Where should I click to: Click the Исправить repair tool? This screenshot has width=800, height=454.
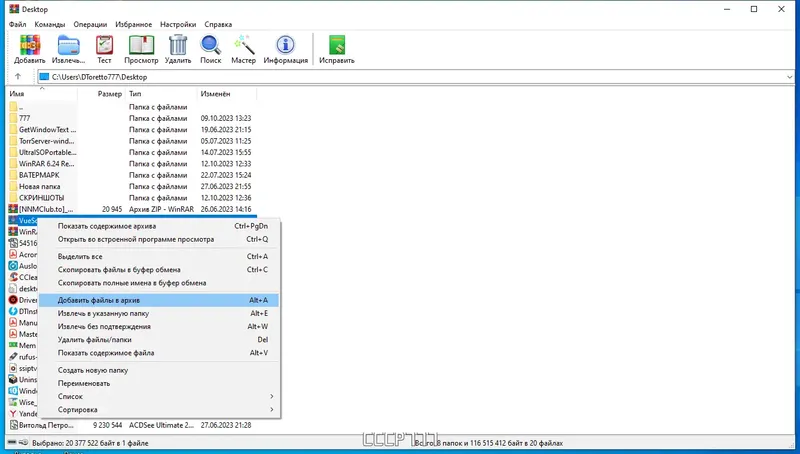pos(336,49)
